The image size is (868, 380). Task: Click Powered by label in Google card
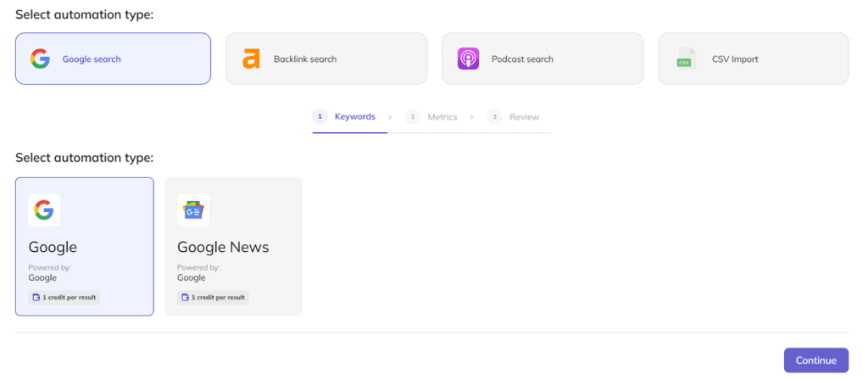50,267
